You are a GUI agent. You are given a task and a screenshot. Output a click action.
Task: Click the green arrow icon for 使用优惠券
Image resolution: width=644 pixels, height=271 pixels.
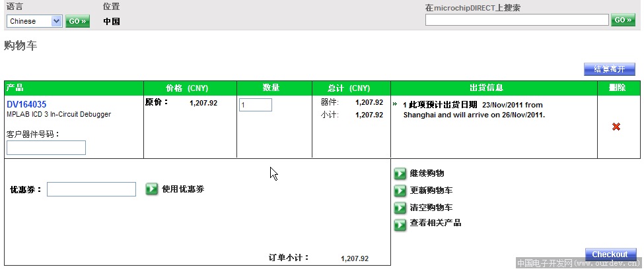[x=152, y=189]
